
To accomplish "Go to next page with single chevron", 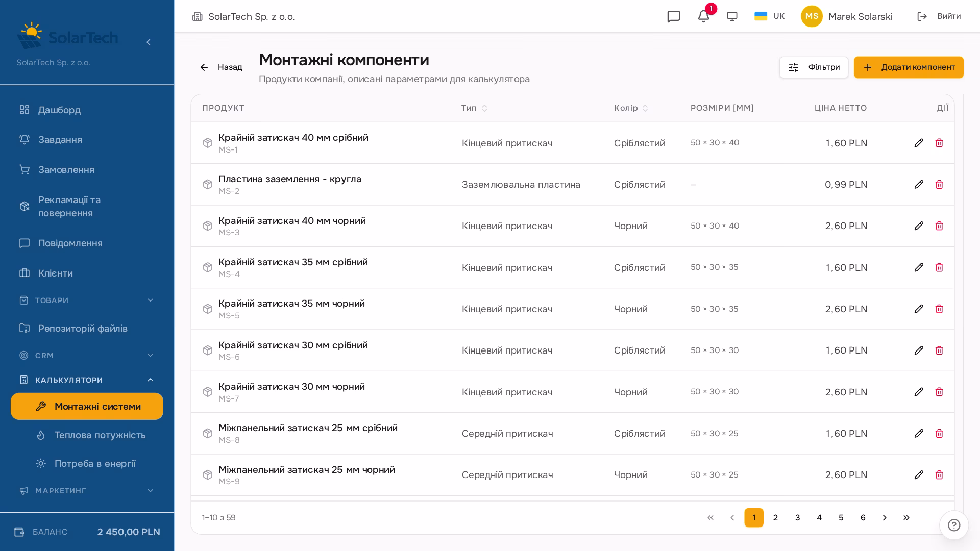I will click(x=885, y=518).
